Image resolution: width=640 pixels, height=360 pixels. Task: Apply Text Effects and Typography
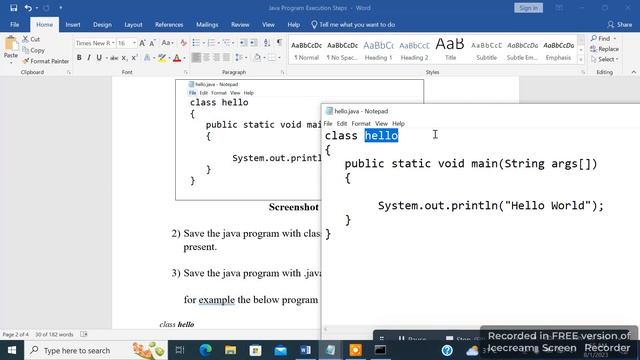point(147,58)
